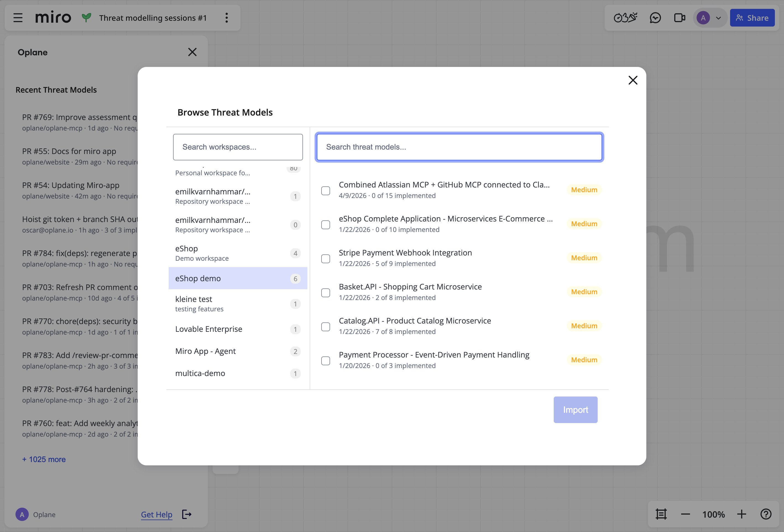Click the Search workspaces field
This screenshot has height=532, width=784.
(238, 147)
